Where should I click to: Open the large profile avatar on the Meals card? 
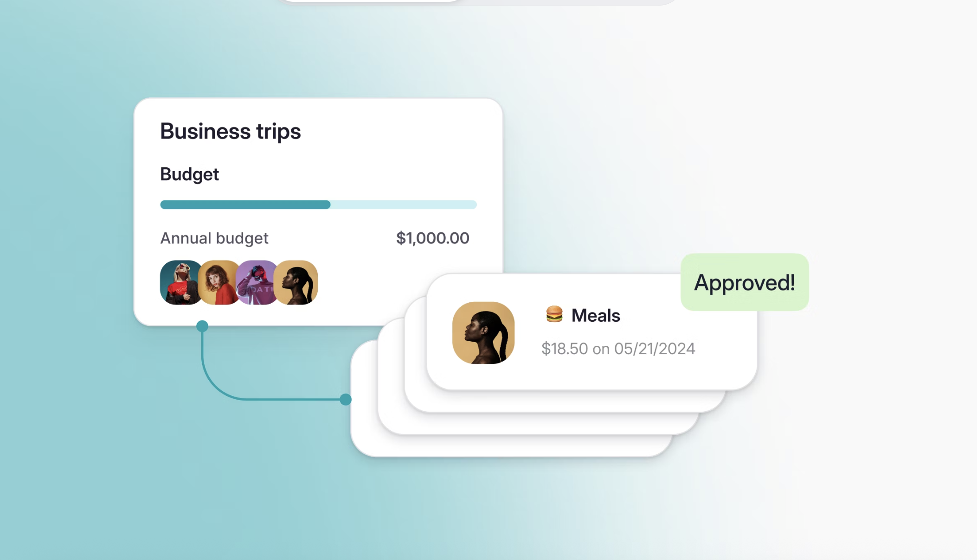(483, 333)
